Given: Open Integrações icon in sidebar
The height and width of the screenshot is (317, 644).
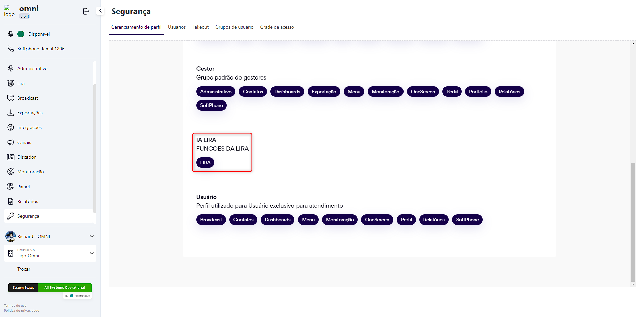Looking at the screenshot, I should pos(11,127).
